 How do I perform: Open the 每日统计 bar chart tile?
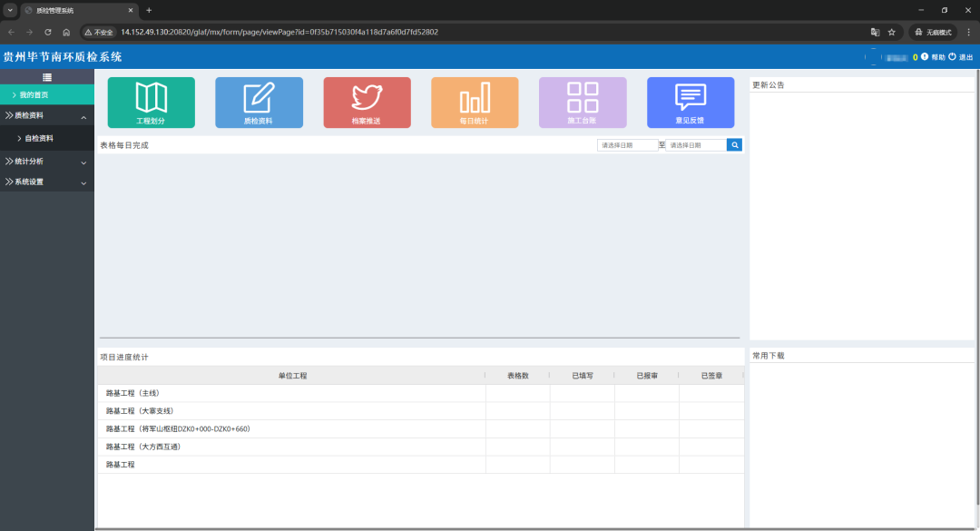click(475, 103)
